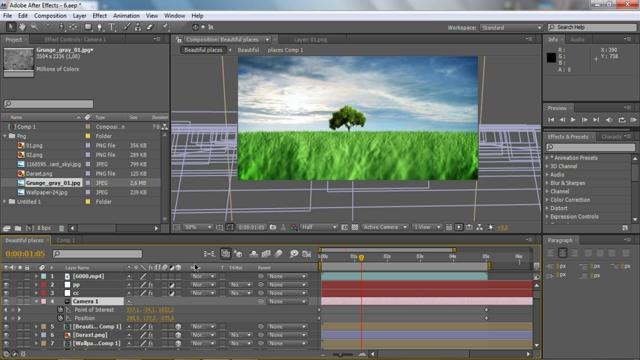Hide the cc layer with its eye

pyautogui.click(x=6, y=293)
